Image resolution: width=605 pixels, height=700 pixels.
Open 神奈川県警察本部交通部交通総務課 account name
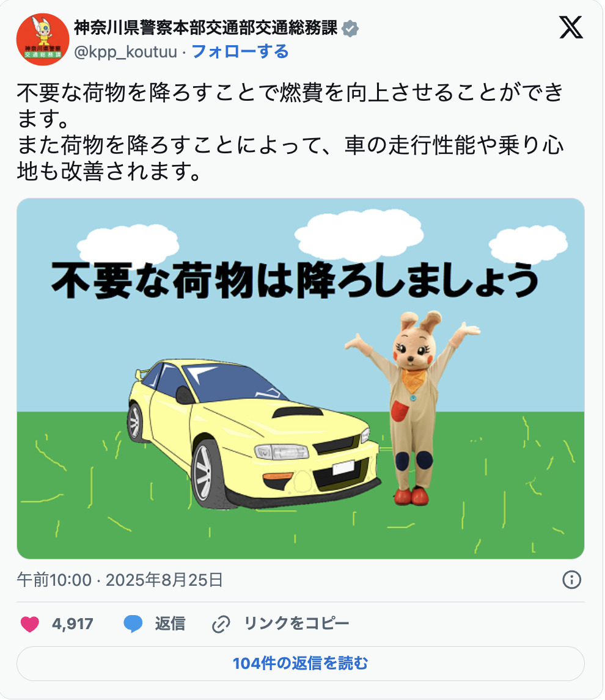tap(205, 28)
